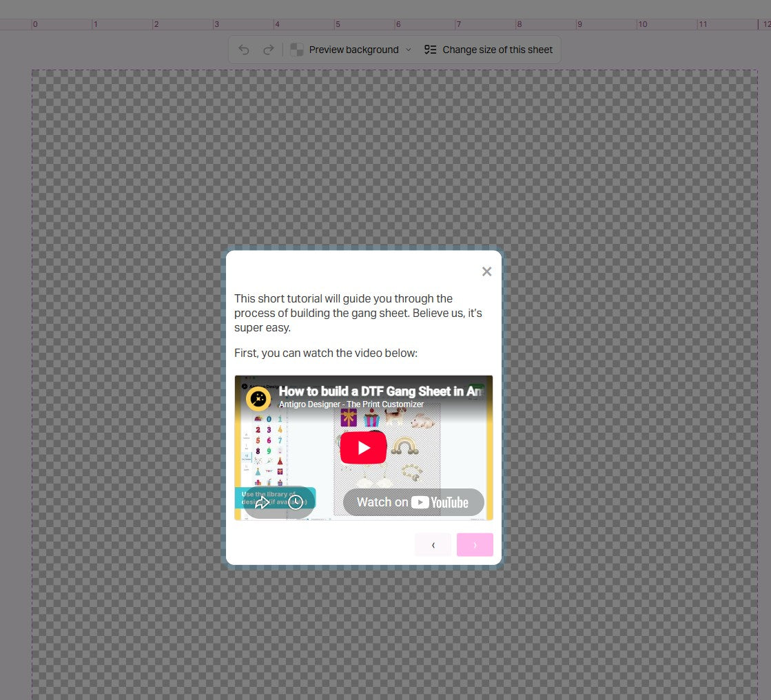Go to the previous tutorial step
Image resolution: width=771 pixels, height=700 pixels.
click(x=433, y=545)
